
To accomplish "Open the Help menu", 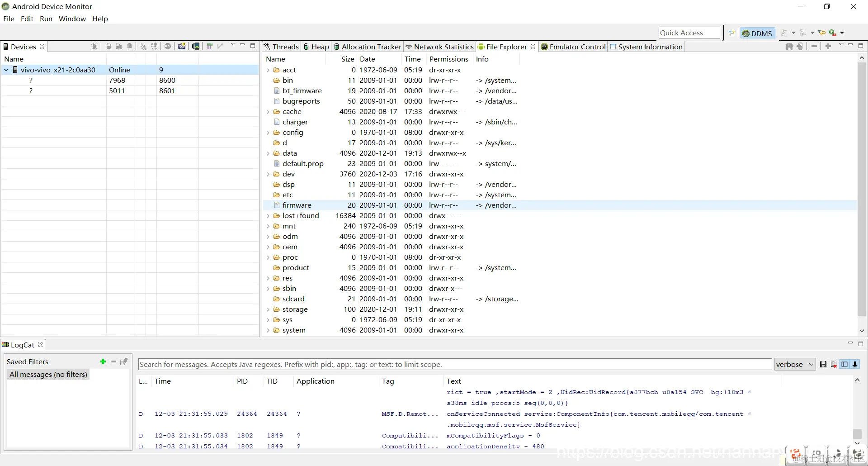I will (x=100, y=19).
